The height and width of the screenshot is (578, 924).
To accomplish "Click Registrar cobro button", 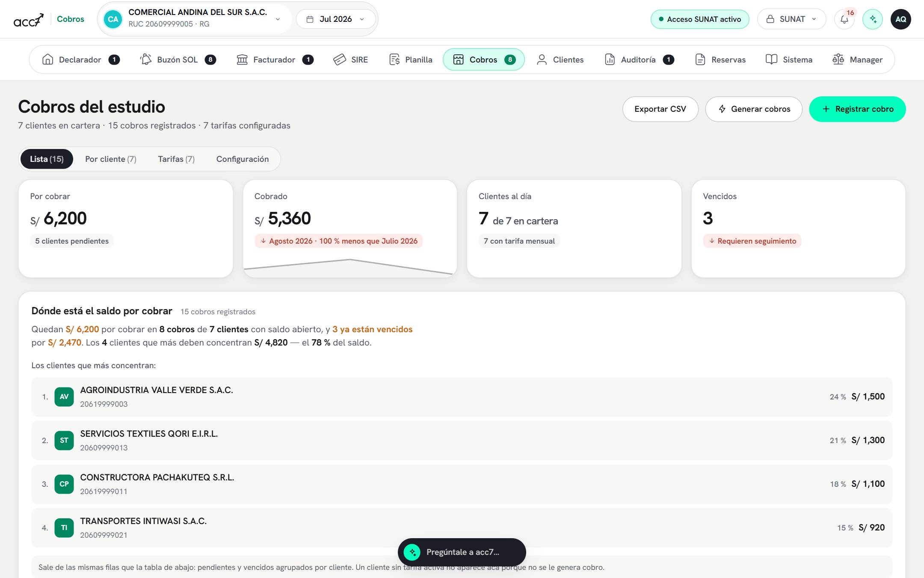I will coord(857,109).
